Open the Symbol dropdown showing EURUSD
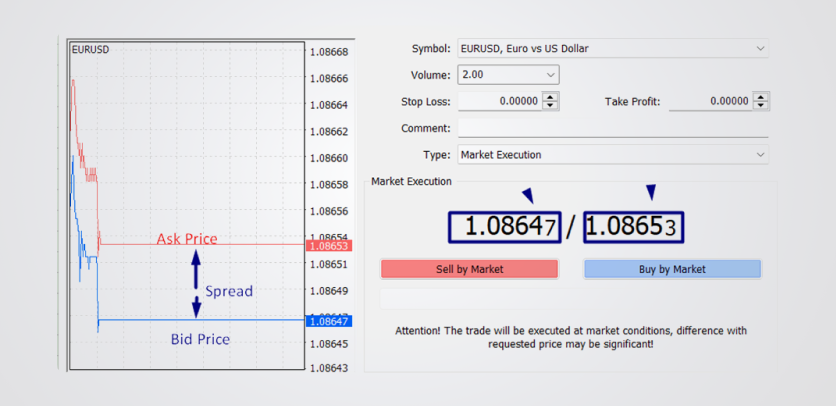Image resolution: width=836 pixels, height=406 pixels. pyautogui.click(x=612, y=48)
